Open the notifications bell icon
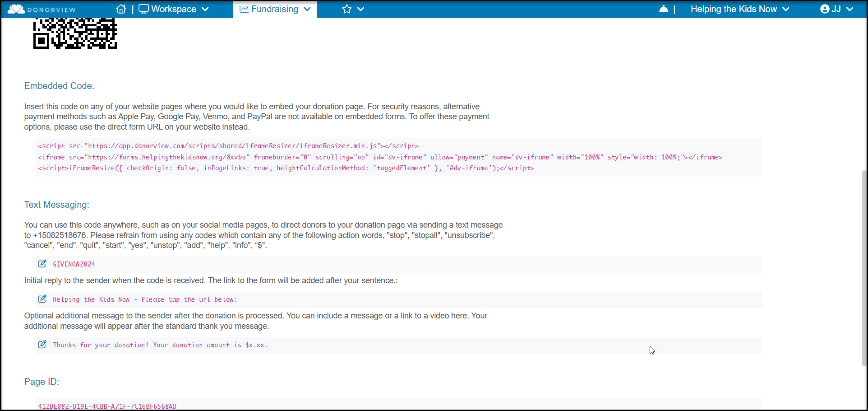 coord(664,9)
